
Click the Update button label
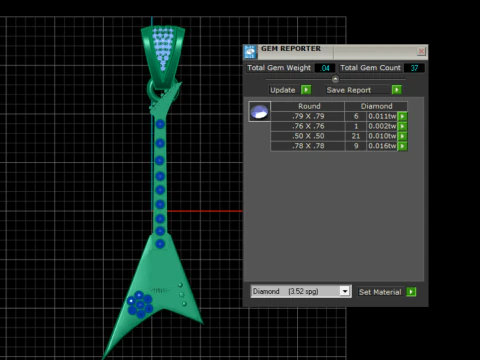(283, 90)
